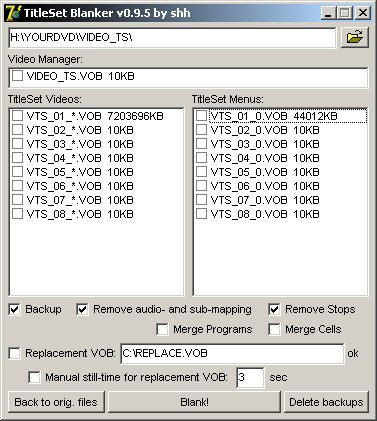This screenshot has height=421, width=377.
Task: Check VTS_08_*.VOB in TitleSet Videos
Action: pyautogui.click(x=17, y=214)
